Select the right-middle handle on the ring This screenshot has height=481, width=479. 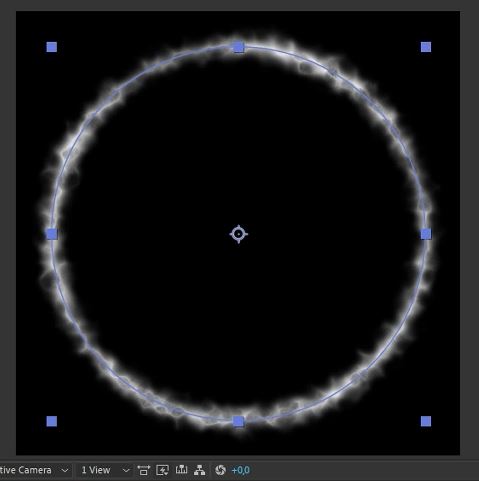coord(426,234)
